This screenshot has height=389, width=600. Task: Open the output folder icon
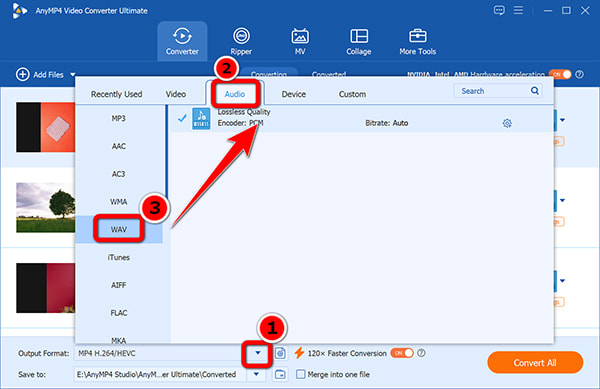(280, 374)
